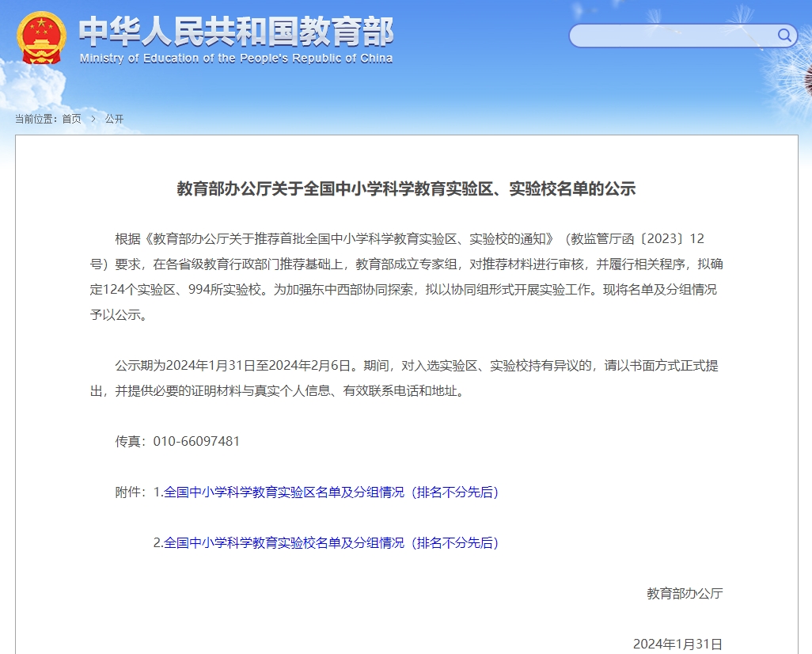The width and height of the screenshot is (812, 654).
Task: Click the fax number 010-66097481
Action: (x=196, y=441)
